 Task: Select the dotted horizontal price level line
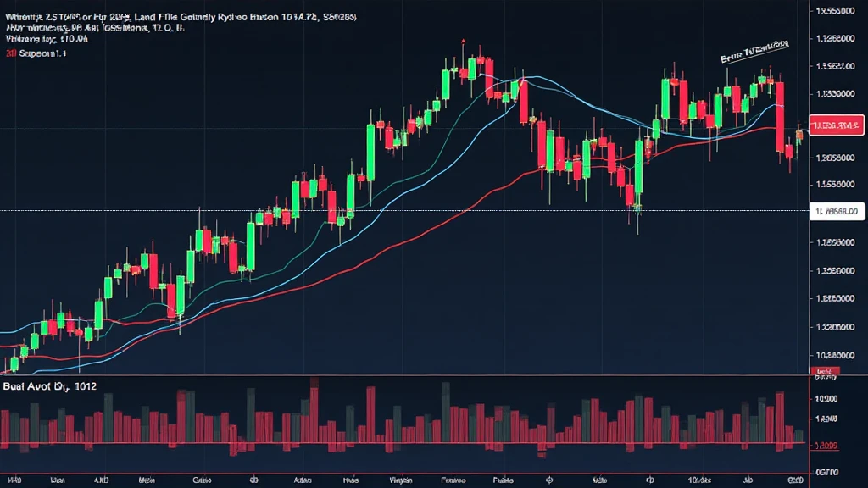coord(254,210)
